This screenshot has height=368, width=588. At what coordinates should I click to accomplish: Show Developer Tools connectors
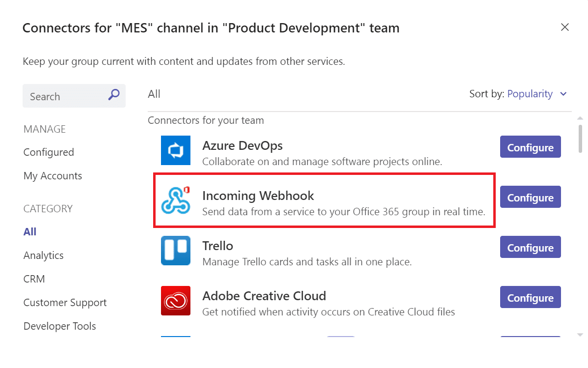point(59,326)
